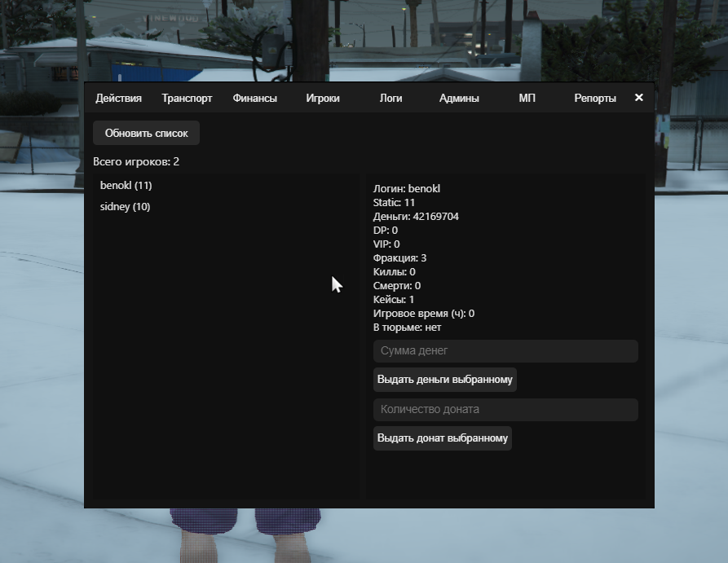Focus the Сумма денег input field
The image size is (728, 563).
point(505,351)
